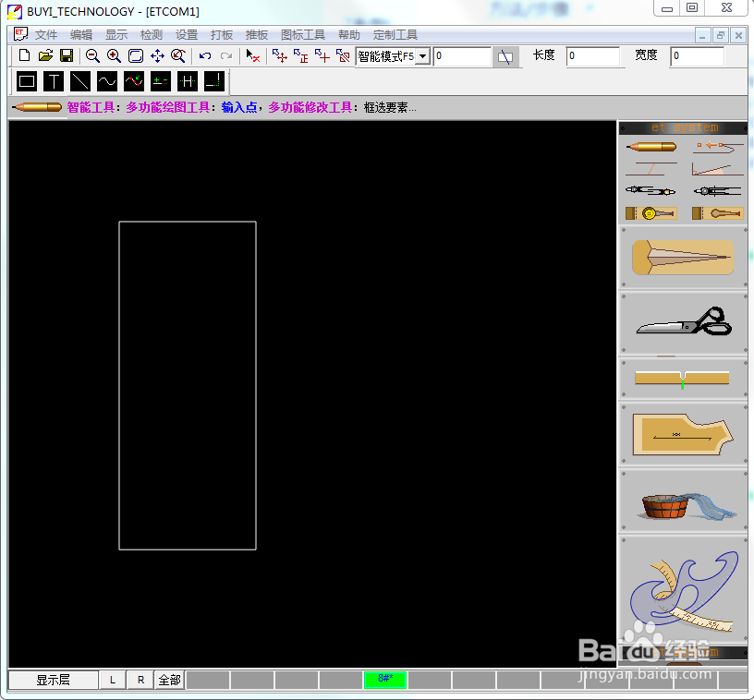Choose the diagonal line tool

click(79, 81)
